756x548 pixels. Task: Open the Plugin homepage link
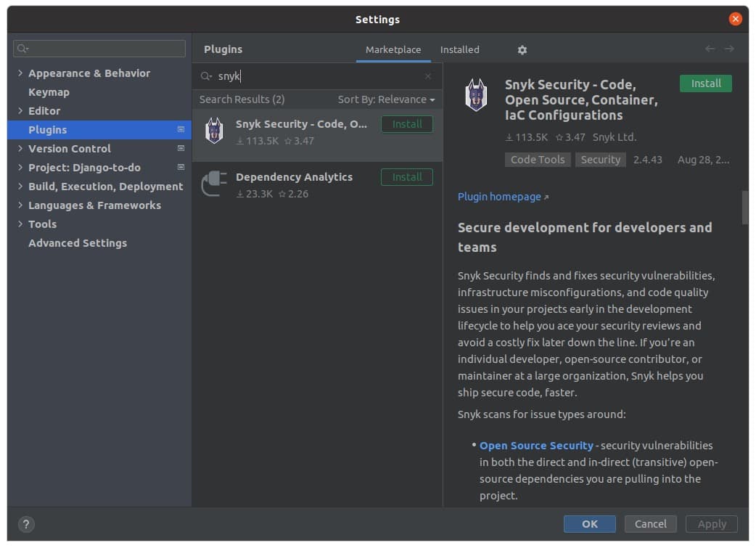point(499,197)
